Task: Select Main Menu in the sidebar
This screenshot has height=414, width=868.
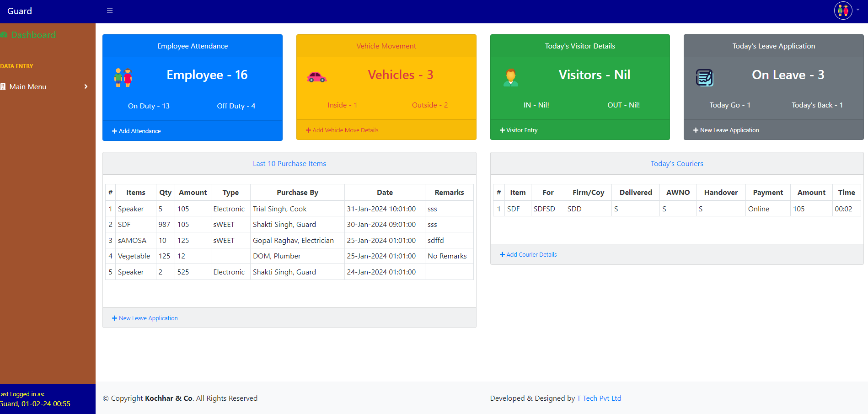Action: 28,86
